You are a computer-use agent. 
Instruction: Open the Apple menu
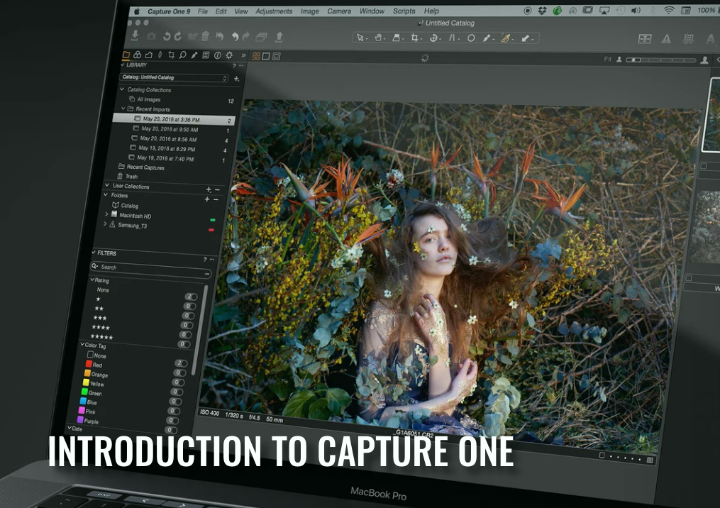[x=136, y=11]
